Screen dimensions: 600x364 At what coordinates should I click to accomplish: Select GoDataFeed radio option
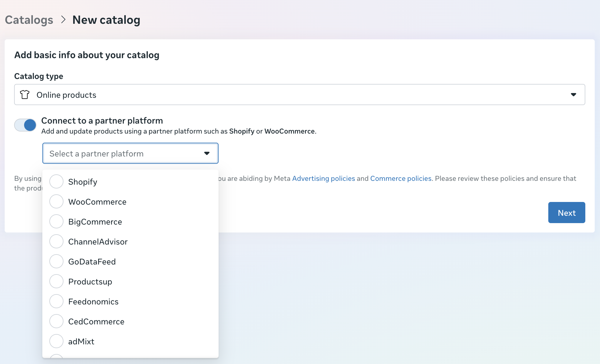(56, 262)
